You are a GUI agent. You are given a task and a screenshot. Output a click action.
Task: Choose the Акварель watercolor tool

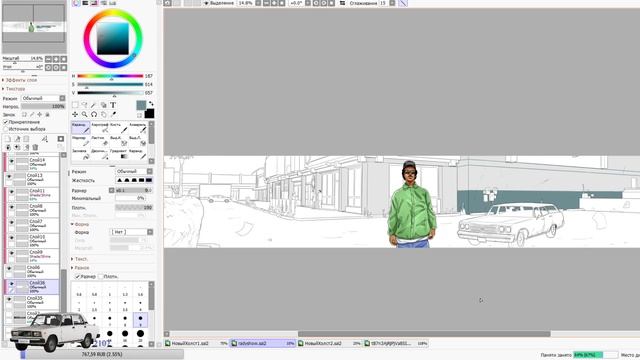coord(138,127)
